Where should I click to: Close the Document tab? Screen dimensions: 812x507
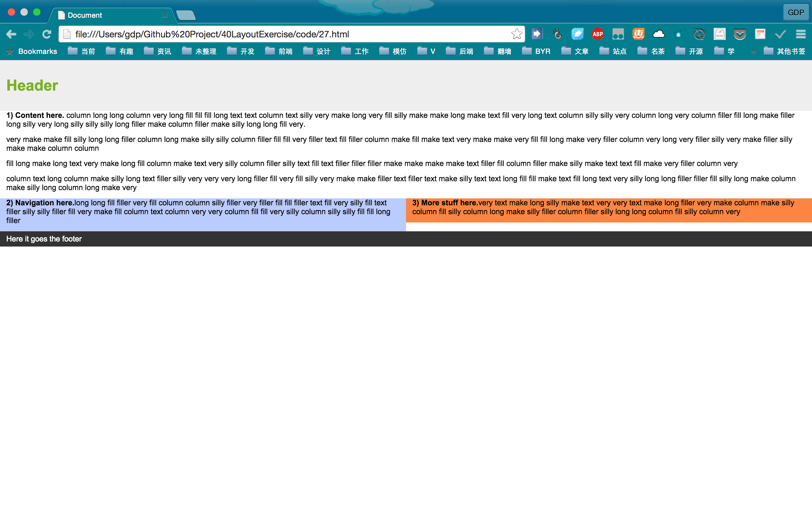tap(165, 16)
